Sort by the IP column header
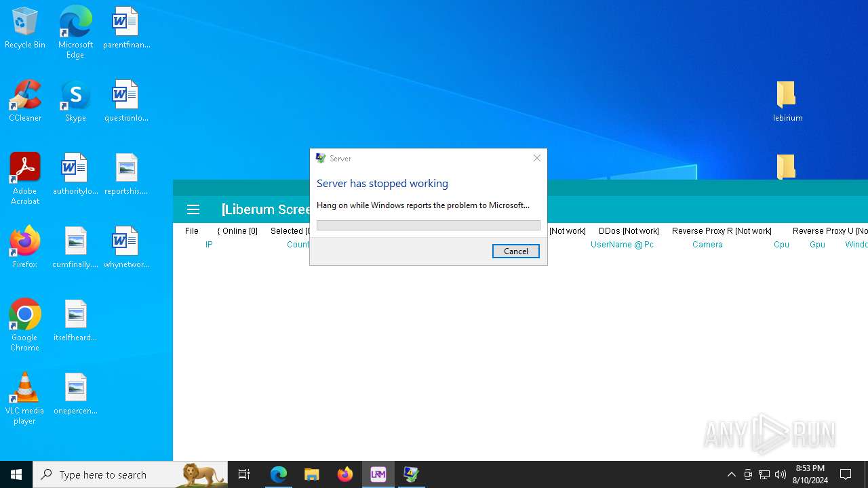This screenshot has height=488, width=868. point(209,245)
